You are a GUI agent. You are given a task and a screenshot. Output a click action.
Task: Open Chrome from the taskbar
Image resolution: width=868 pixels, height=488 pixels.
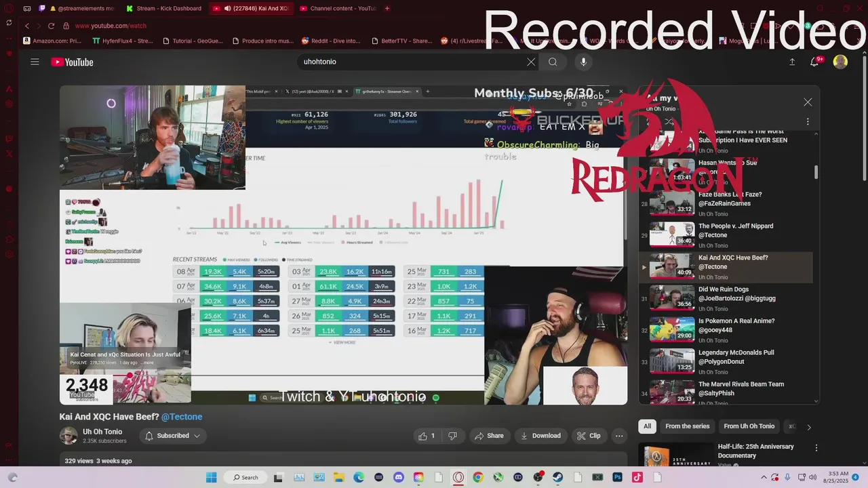[x=478, y=477]
